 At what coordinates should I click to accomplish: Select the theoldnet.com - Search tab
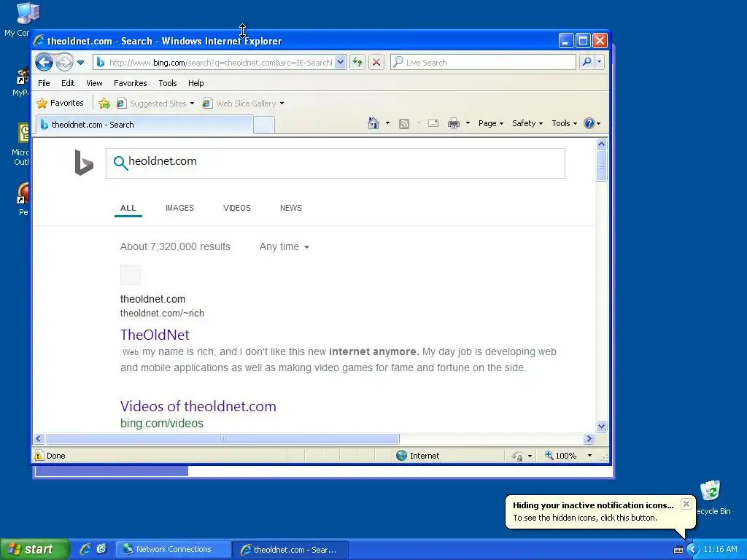point(144,125)
